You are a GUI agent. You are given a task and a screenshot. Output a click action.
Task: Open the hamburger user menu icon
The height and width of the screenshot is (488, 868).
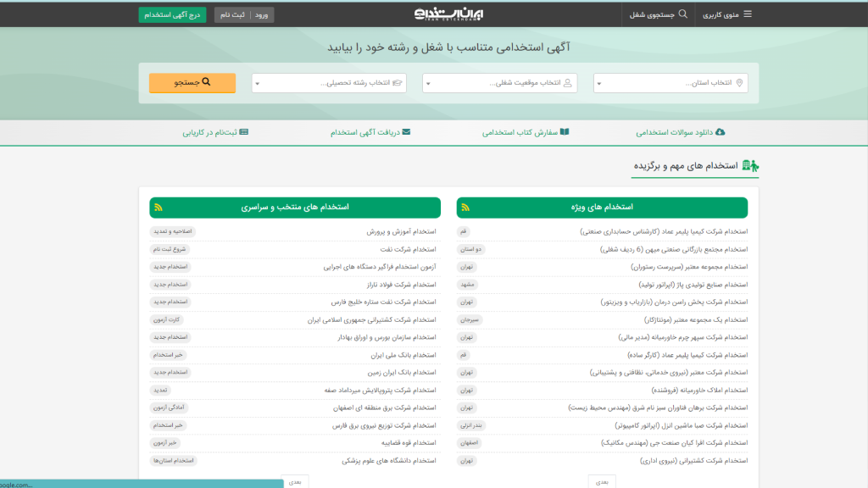click(748, 14)
